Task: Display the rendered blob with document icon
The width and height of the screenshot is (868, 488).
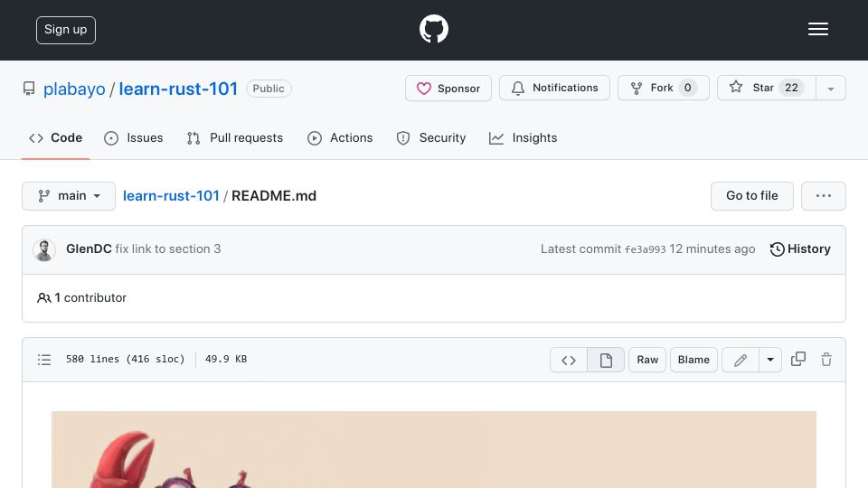Action: point(606,361)
